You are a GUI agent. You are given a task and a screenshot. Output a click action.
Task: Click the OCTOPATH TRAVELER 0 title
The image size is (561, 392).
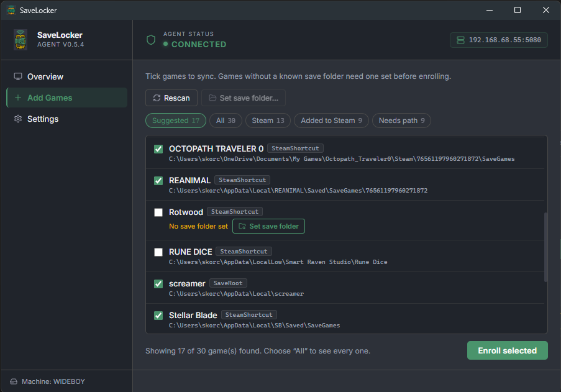pos(216,149)
